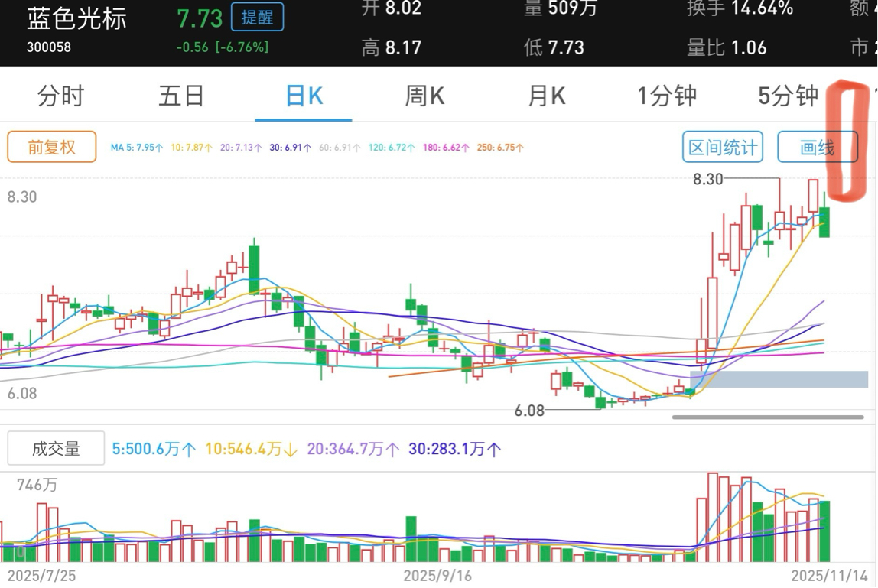
Task: Switch to the 五日 tab
Action: 181,96
